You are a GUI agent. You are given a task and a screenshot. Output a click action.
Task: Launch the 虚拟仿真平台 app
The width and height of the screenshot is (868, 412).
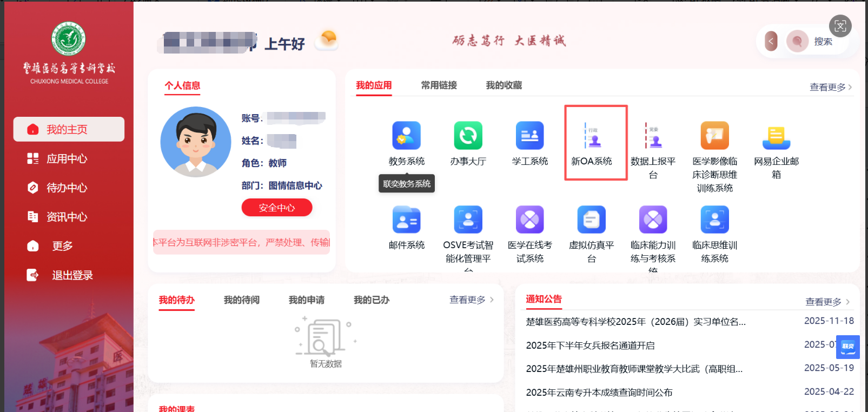coord(591,220)
